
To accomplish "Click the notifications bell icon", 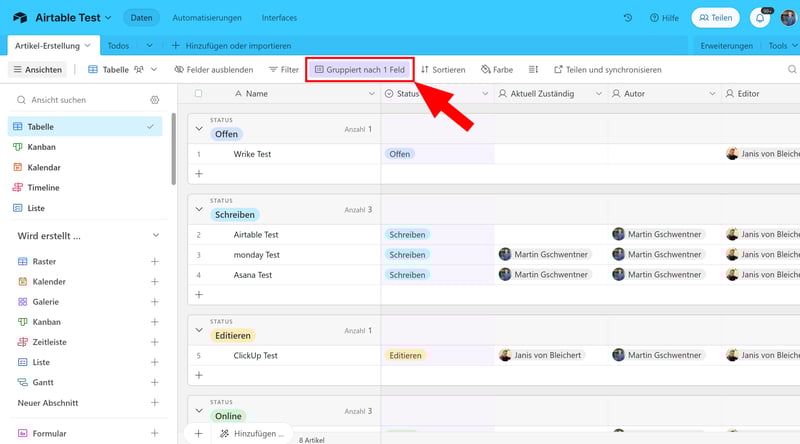I will click(x=762, y=18).
